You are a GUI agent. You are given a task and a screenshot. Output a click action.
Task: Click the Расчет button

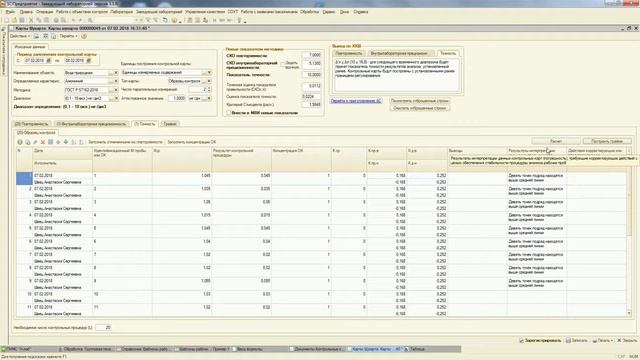(x=556, y=141)
